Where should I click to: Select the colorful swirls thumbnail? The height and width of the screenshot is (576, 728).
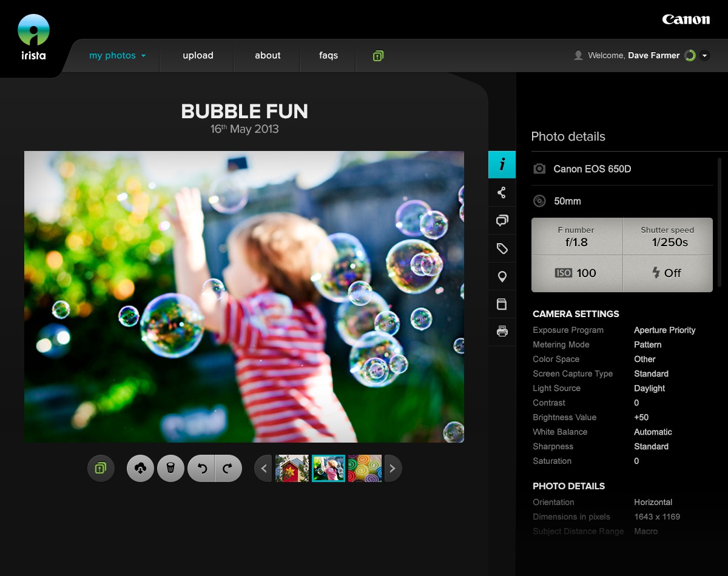coord(365,468)
